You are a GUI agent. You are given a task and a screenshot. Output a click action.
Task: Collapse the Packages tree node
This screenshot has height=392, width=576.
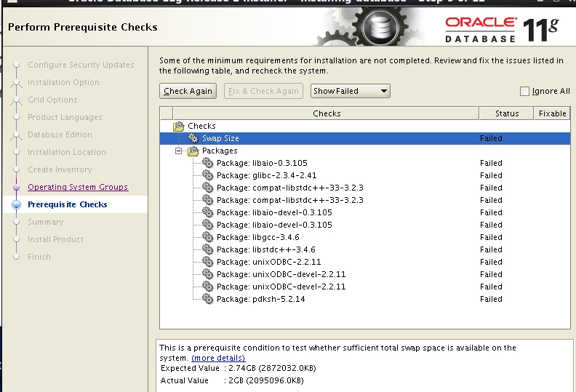178,151
